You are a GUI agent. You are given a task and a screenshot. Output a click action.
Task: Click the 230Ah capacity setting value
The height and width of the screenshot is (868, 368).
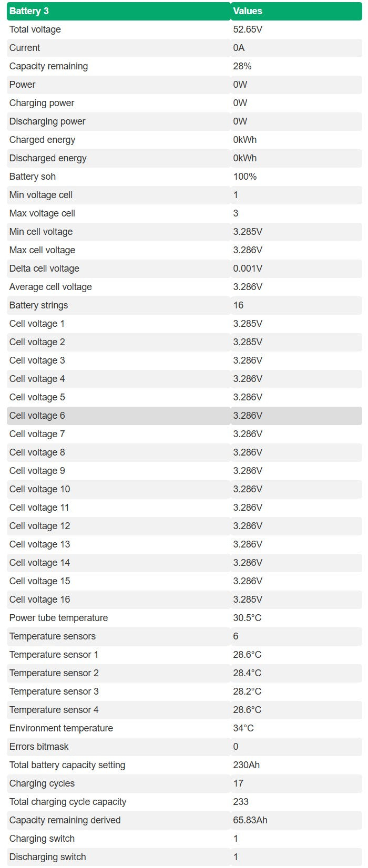click(x=247, y=765)
